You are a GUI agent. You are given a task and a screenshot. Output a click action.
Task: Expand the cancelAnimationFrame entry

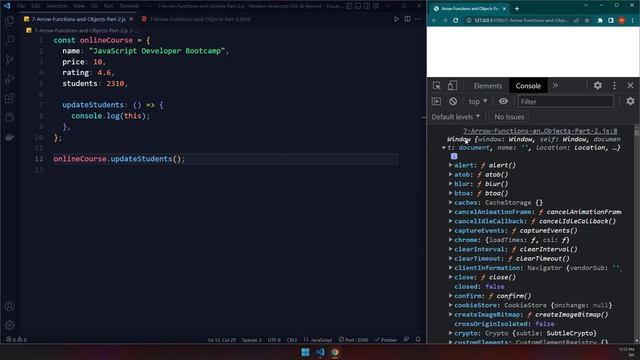(x=451, y=211)
